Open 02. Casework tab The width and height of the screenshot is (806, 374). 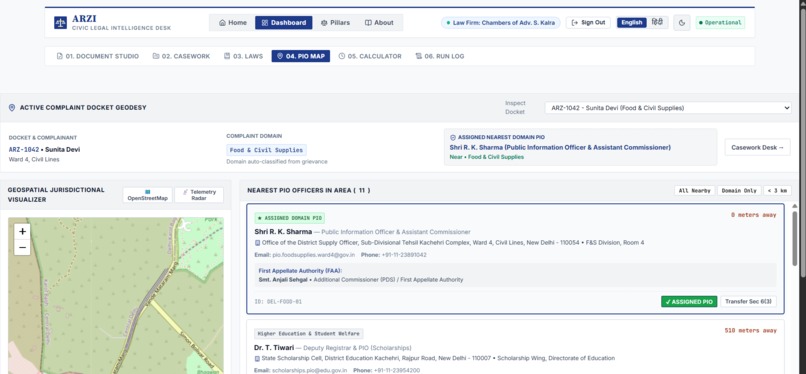pyautogui.click(x=181, y=56)
